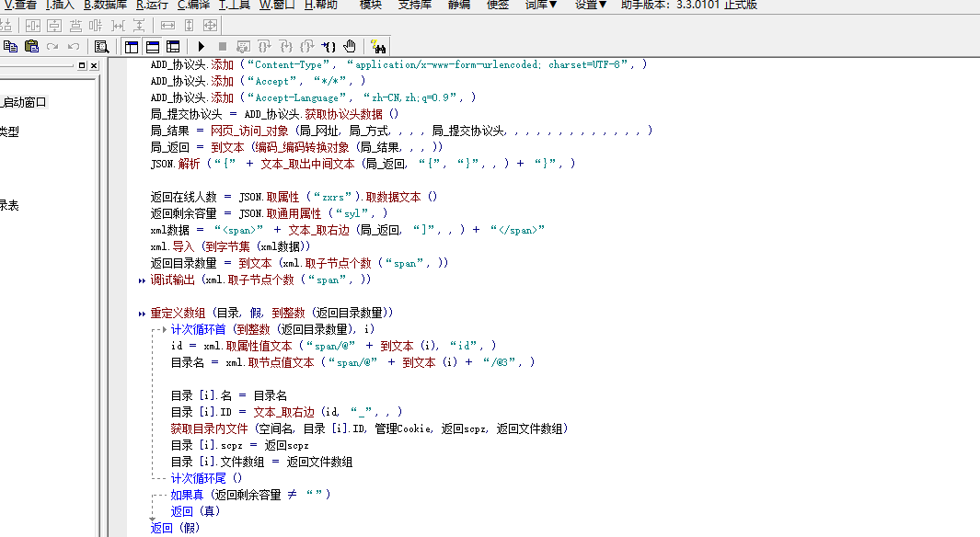
Task: Click the Paste clipboard toolbar icon
Action: (x=31, y=46)
